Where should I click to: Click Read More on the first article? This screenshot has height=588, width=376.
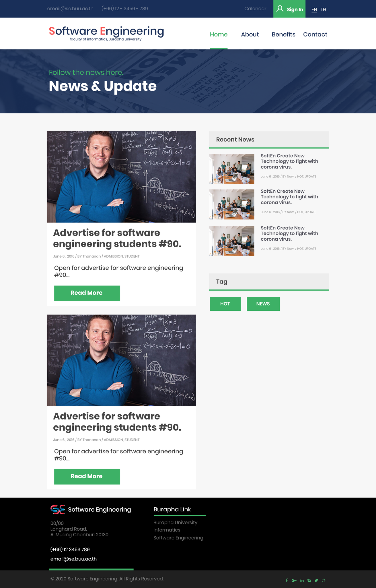[x=87, y=293]
